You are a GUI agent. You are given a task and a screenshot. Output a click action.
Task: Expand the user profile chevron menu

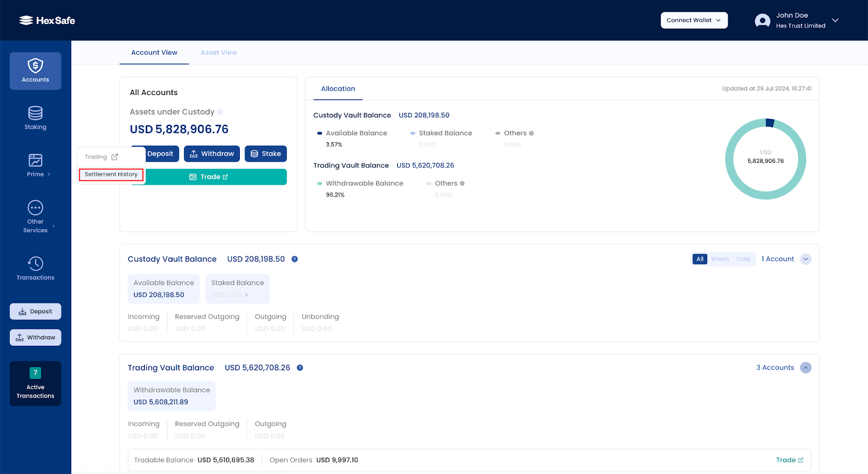pos(835,20)
